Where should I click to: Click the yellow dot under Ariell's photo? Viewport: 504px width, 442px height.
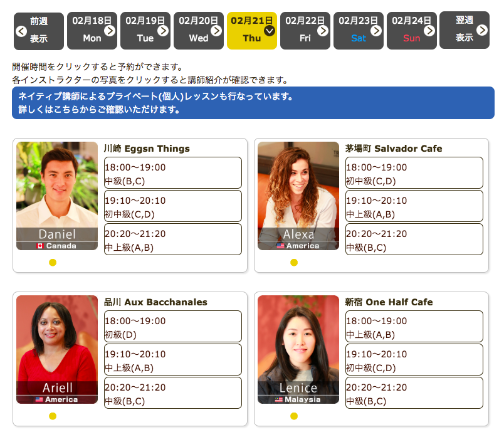[x=53, y=416]
